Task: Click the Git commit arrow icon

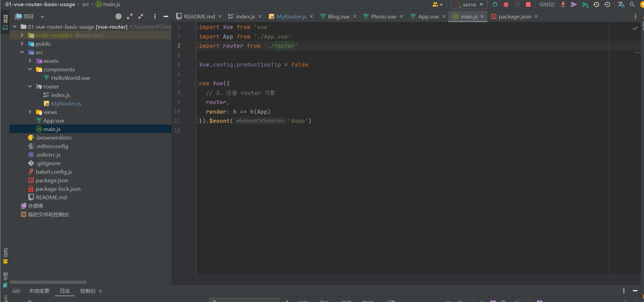Action: 574,4
